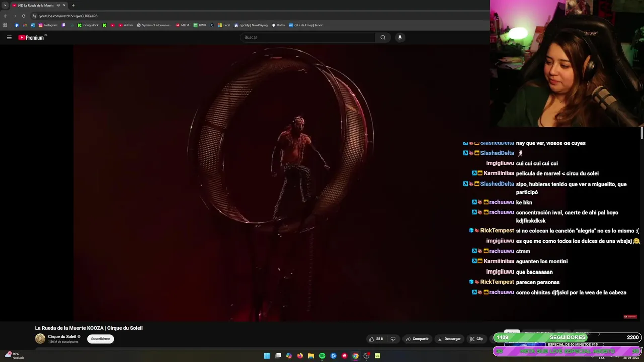Open the Botrix bookmark
Screen dimensions: 644x362
pyautogui.click(x=278, y=25)
